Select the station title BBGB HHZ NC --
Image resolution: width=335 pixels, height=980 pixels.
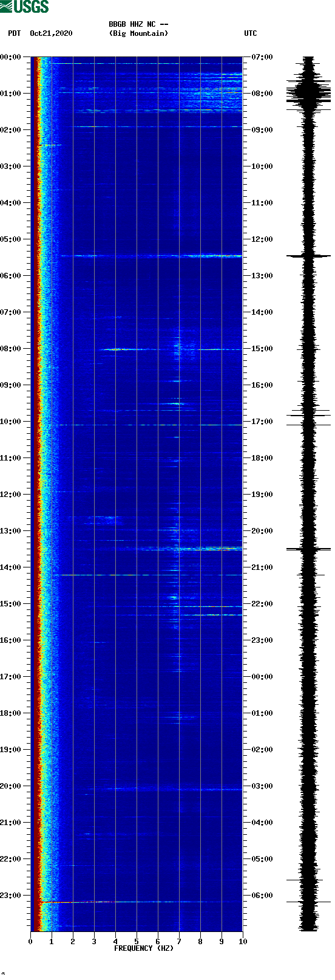pos(138,24)
